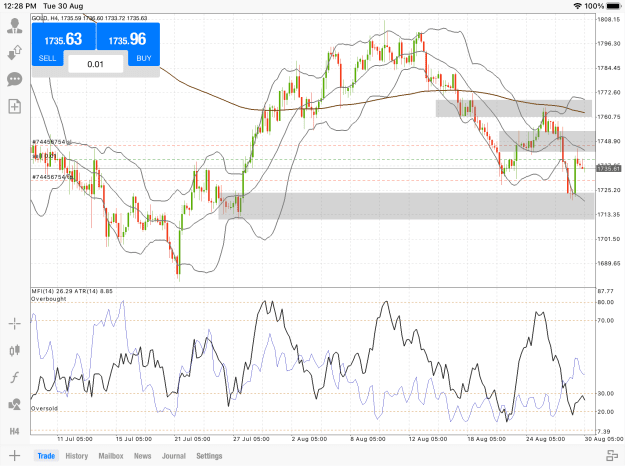The width and height of the screenshot is (625, 469).
Task: Tap the trade arrows icon in sidebar
Action: click(15, 53)
